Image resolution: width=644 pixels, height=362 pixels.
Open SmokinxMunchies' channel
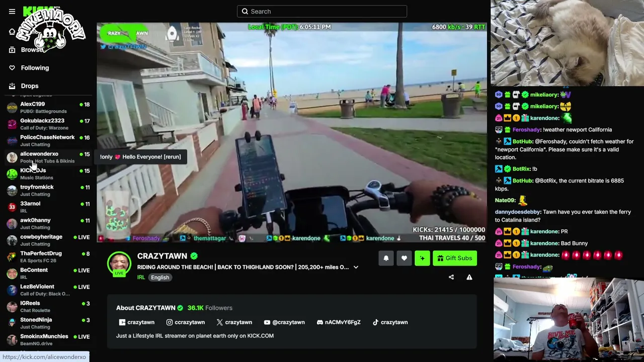tap(48, 340)
